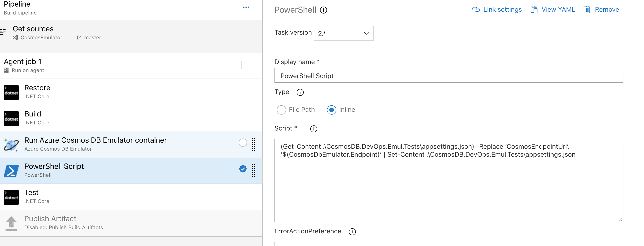
Task: Click the dotnet icon of the Build task
Action: [11, 119]
